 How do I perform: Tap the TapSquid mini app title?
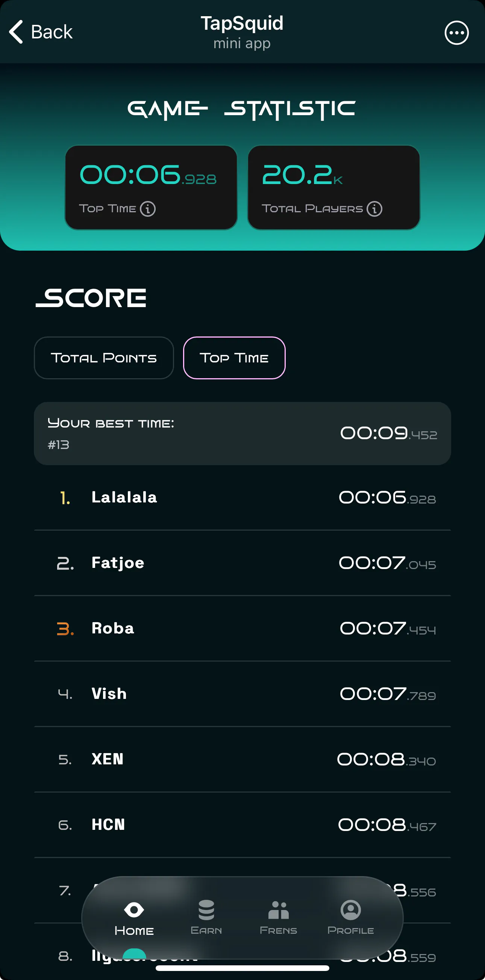[x=242, y=32]
